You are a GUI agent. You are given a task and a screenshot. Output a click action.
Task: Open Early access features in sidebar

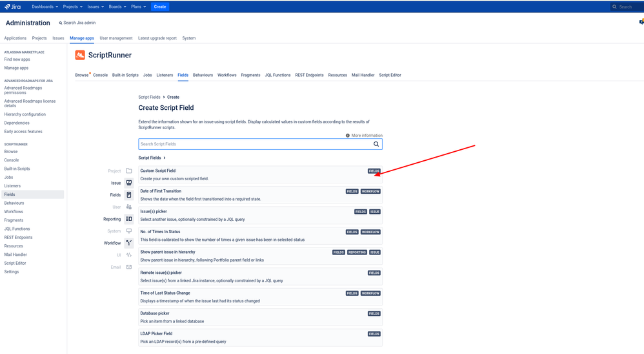click(23, 132)
